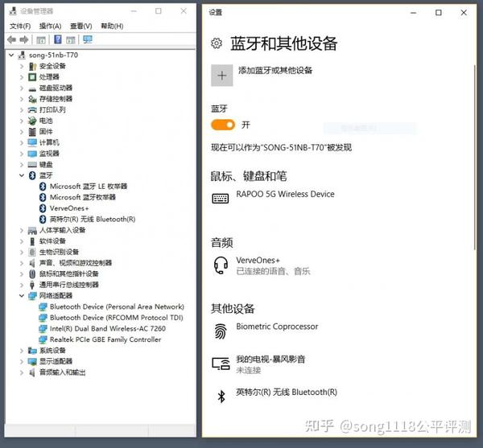
Task: Click the 生物识别设备 biometric devices icon
Action: pyautogui.click(x=32, y=253)
